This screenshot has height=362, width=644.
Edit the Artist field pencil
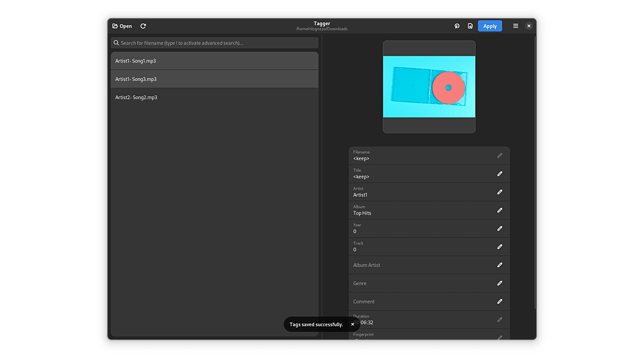click(500, 192)
